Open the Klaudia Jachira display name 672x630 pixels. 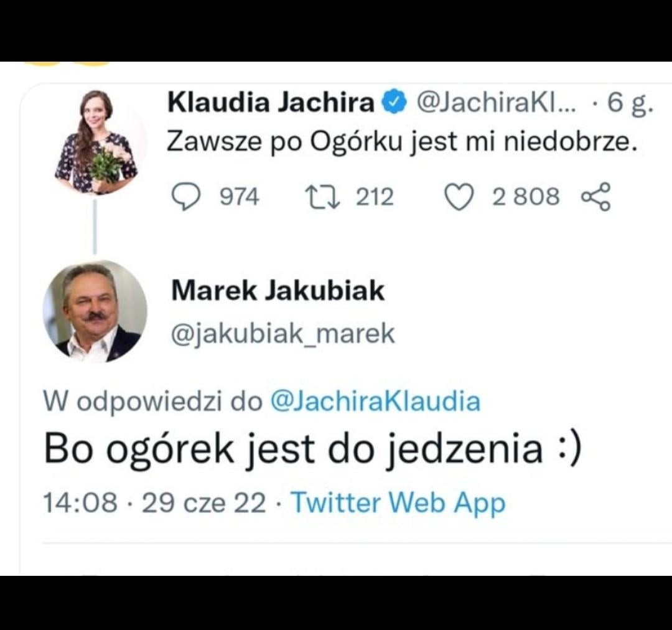pos(271,103)
